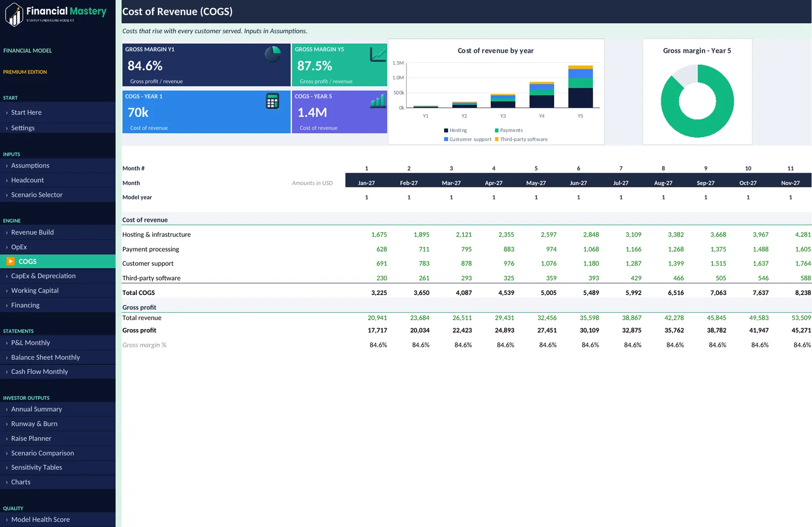
Task: Open the OpEx sheet
Action: 58,247
